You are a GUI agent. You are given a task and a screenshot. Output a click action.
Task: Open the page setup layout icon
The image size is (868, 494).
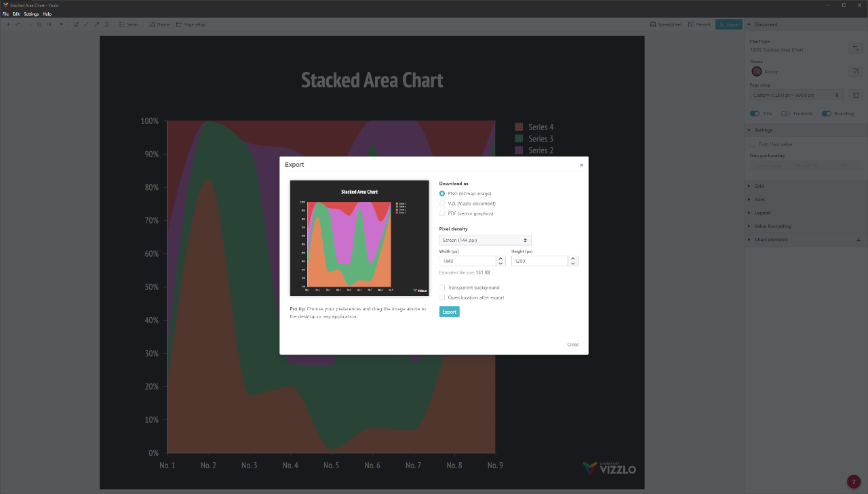click(x=855, y=95)
